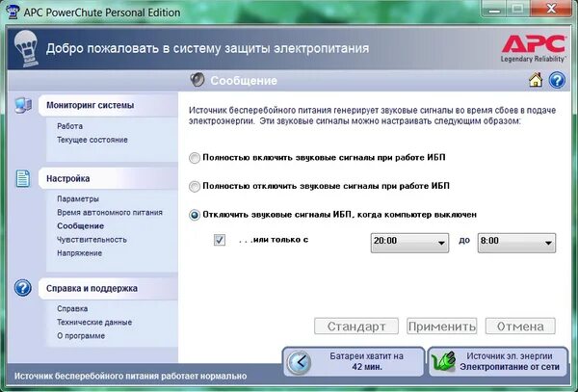Open the Настройка section header
The image size is (578, 392).
tap(108, 178)
